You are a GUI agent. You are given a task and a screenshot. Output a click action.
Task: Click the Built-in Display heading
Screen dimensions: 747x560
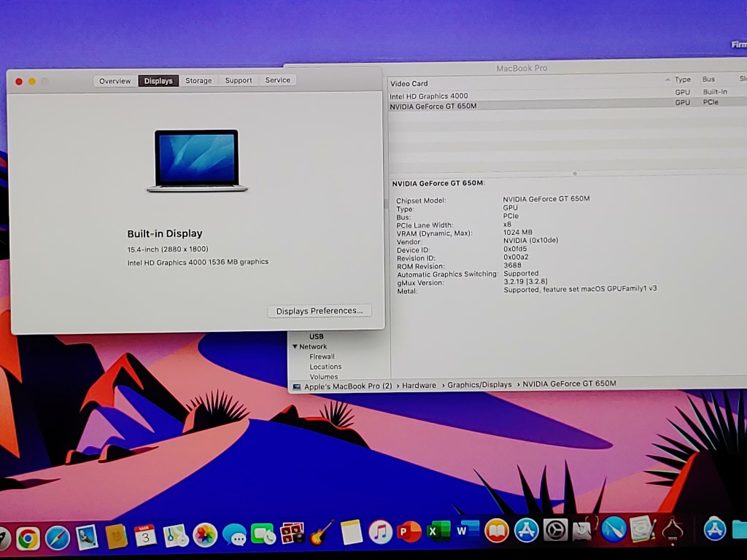165,234
